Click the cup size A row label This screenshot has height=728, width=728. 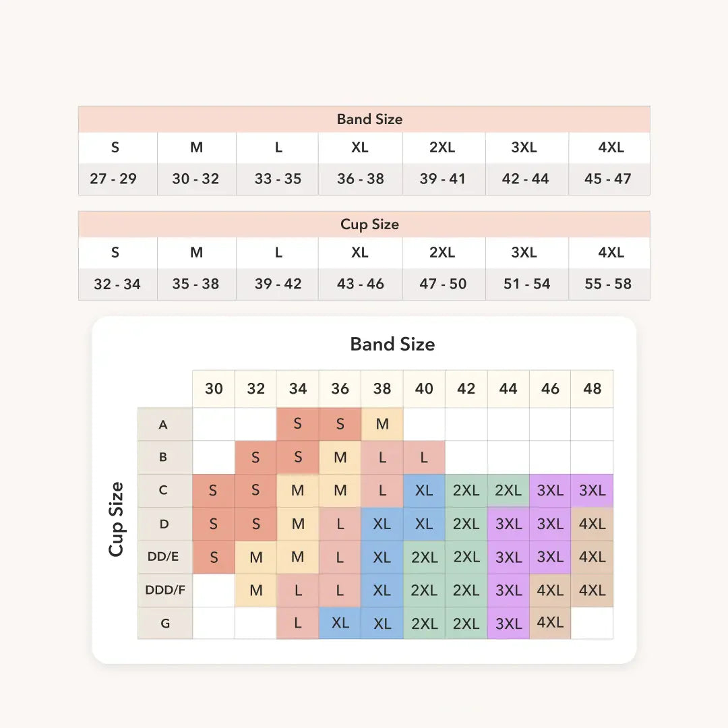[165, 425]
